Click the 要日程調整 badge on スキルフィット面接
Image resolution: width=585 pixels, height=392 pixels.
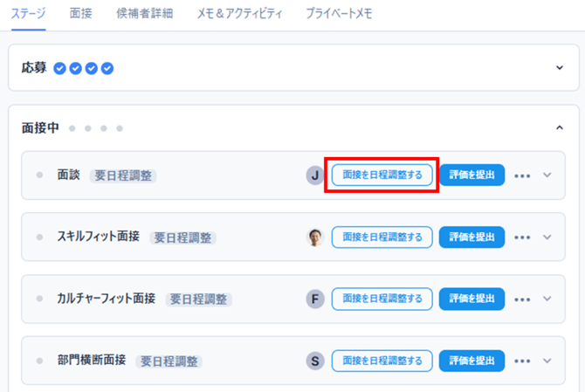[182, 237]
